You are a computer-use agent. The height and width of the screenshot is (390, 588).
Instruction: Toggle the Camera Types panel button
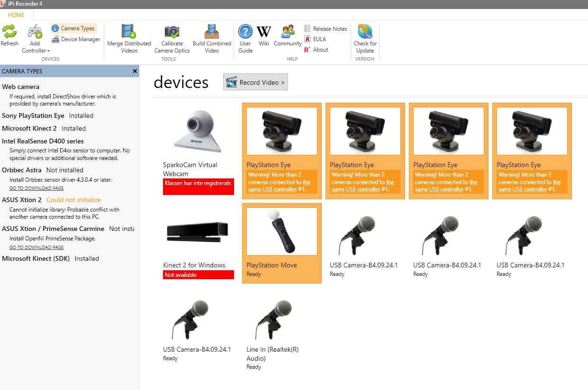pos(74,28)
